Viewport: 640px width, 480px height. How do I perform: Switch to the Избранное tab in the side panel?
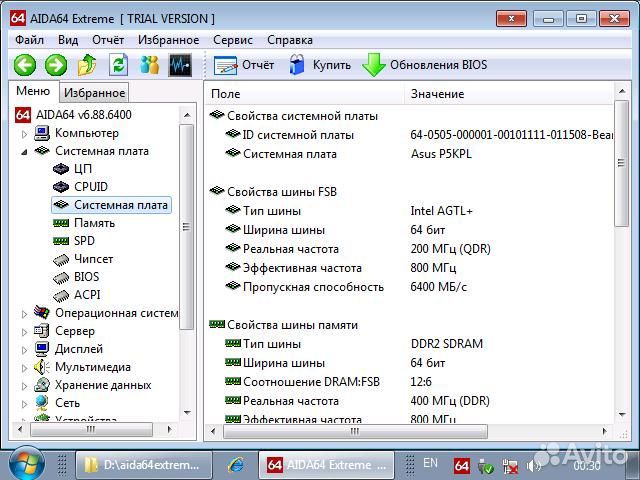(x=94, y=93)
